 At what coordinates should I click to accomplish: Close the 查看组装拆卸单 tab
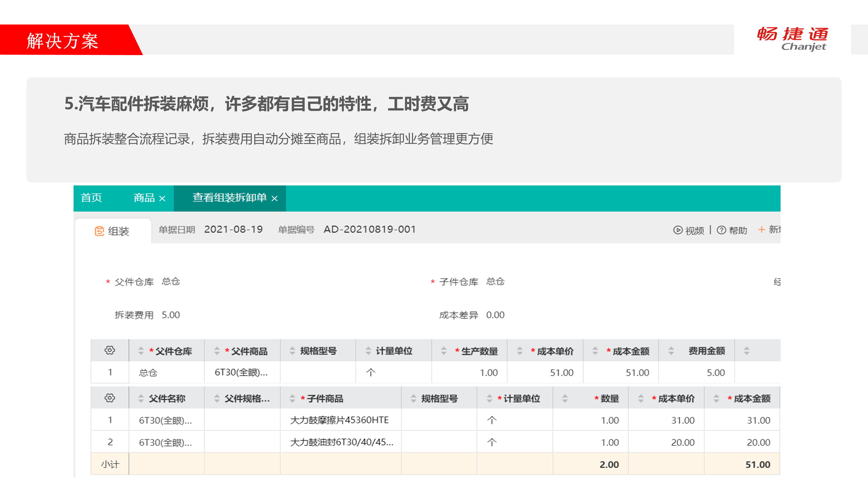275,198
